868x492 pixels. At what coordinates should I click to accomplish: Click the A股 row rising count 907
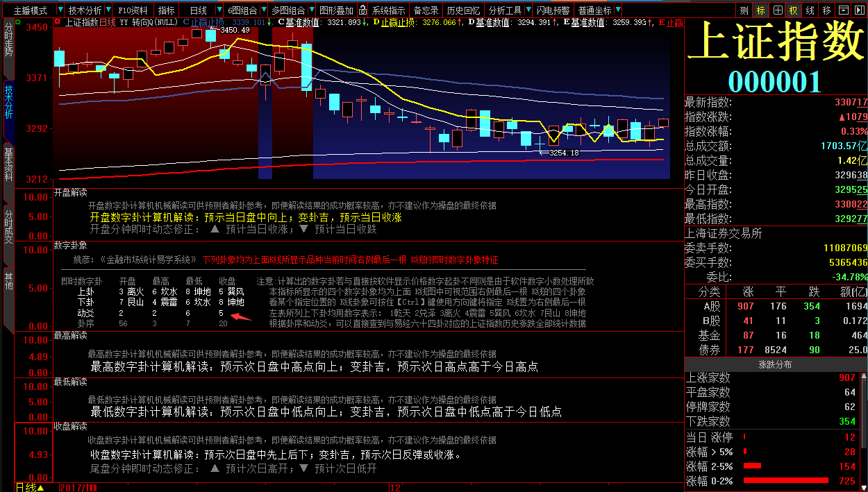coord(745,306)
